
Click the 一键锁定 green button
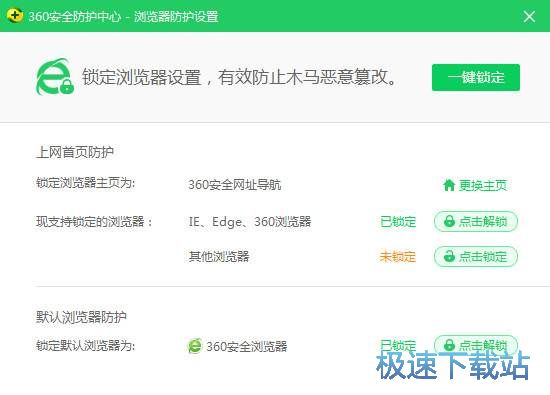[476, 78]
